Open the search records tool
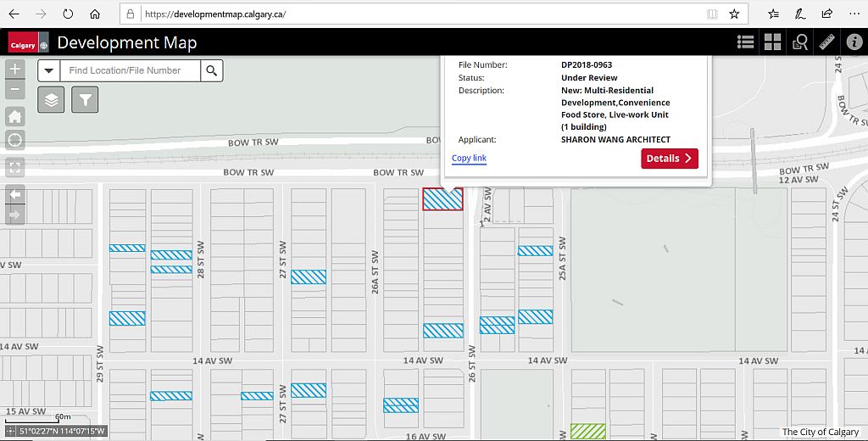This screenshot has width=868, height=441. 799,42
